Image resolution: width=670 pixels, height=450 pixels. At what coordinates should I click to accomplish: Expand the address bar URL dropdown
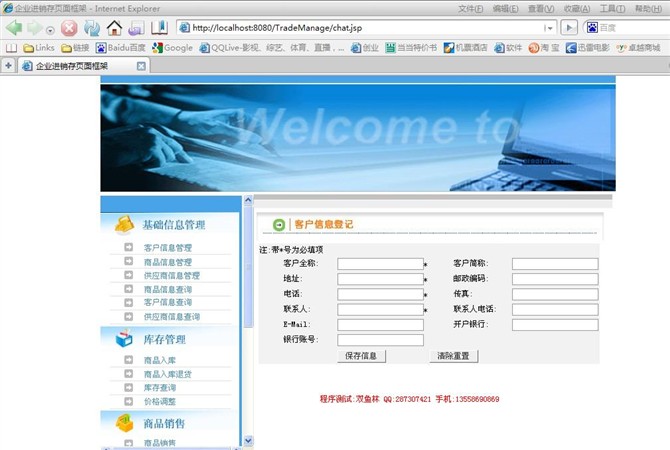tap(549, 28)
